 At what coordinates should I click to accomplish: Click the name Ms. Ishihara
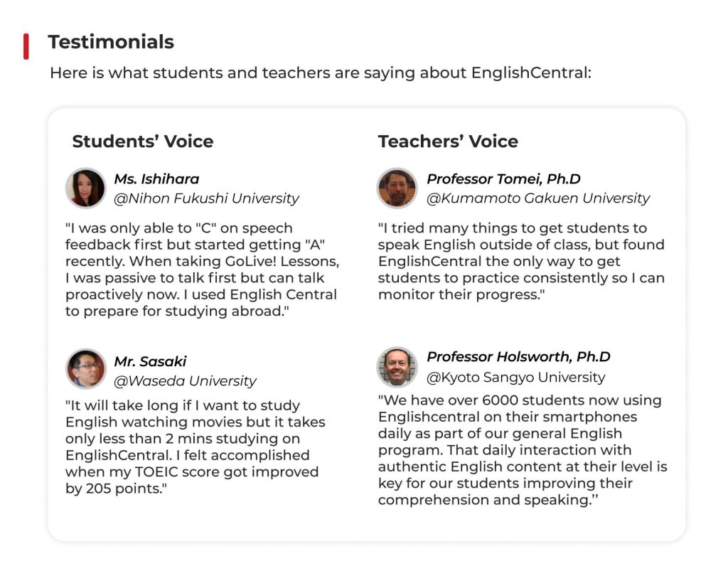156,178
